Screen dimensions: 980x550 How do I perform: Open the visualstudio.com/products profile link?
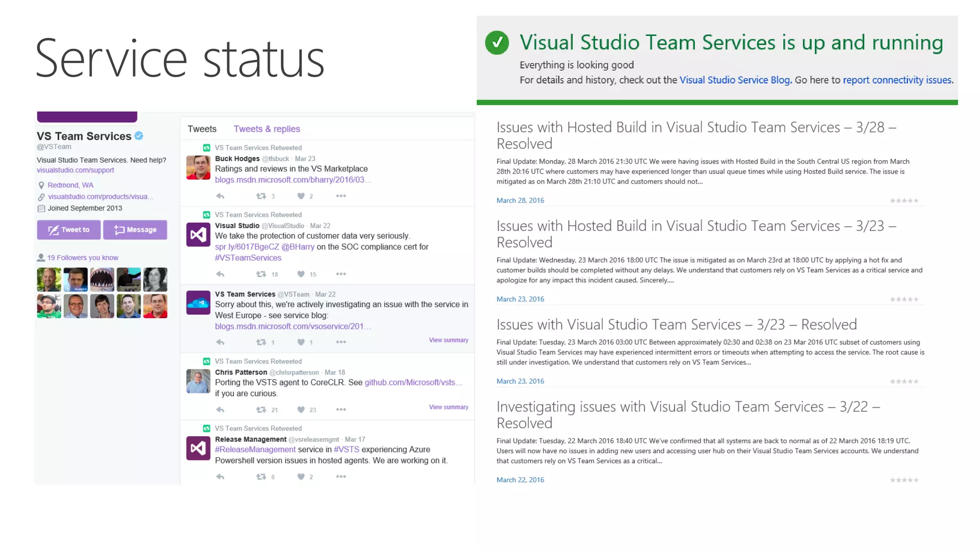100,197
